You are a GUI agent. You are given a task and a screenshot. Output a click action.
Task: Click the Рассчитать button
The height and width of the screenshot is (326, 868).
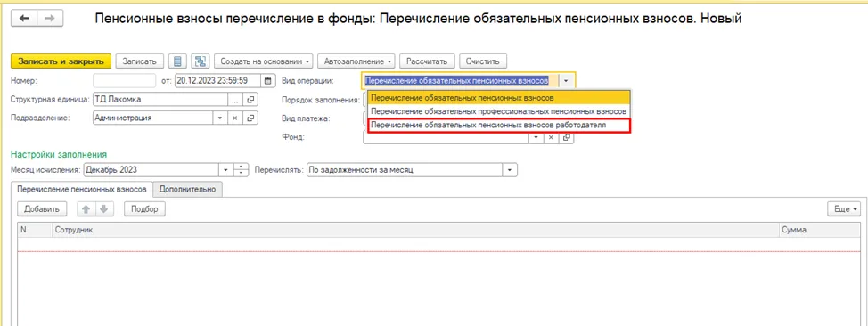point(428,61)
